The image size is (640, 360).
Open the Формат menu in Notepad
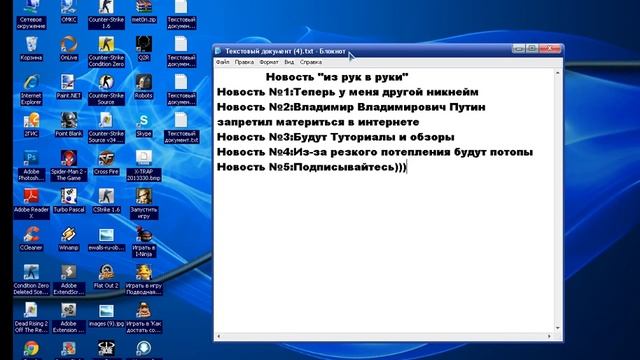[269, 62]
